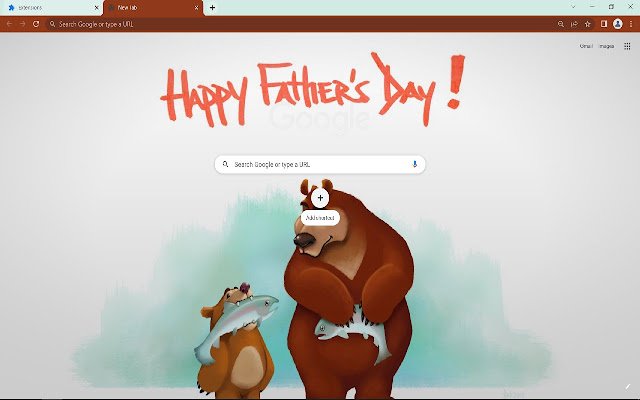The height and width of the screenshot is (400, 640).
Task: Restore the Chrome window size
Action: point(611,7)
